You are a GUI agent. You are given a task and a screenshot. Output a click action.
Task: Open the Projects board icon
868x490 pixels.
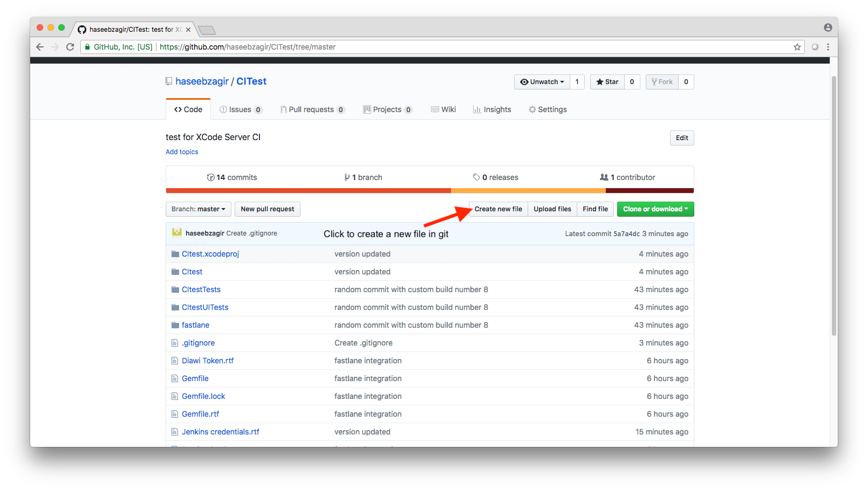tap(368, 109)
